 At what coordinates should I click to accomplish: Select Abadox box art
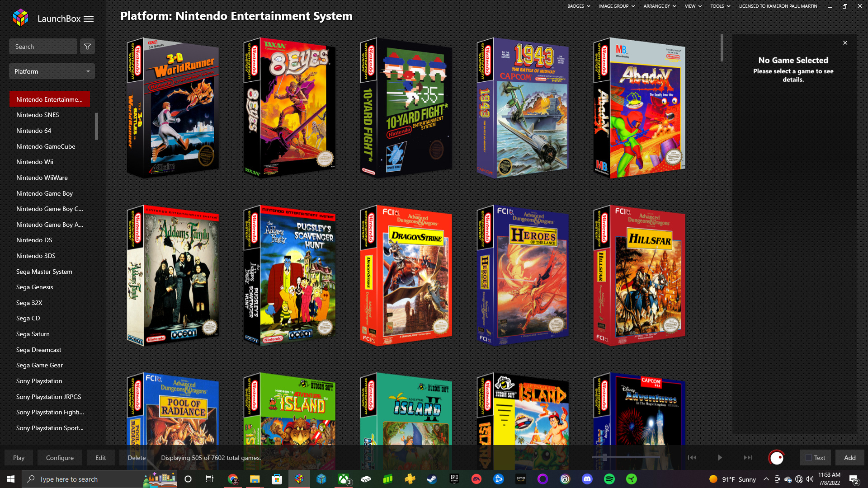coord(639,108)
